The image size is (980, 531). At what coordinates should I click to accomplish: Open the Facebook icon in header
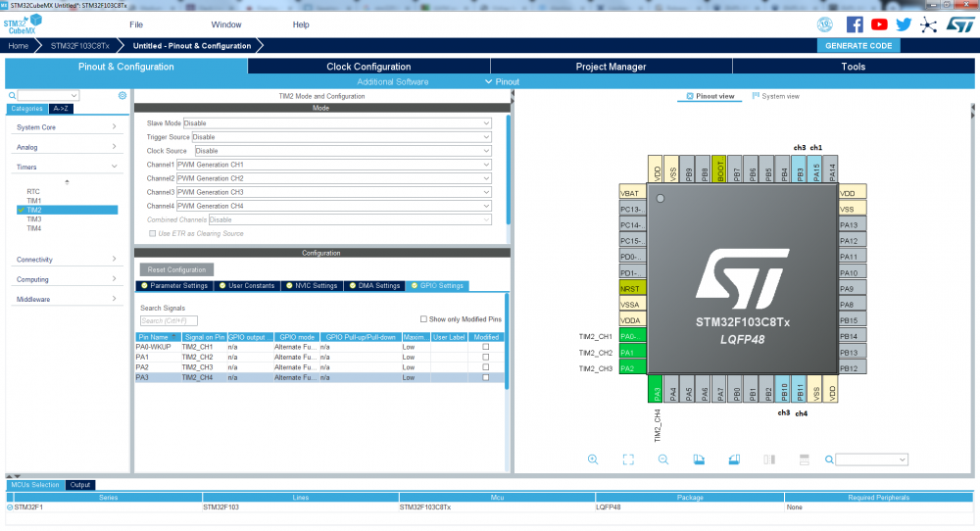[855, 24]
